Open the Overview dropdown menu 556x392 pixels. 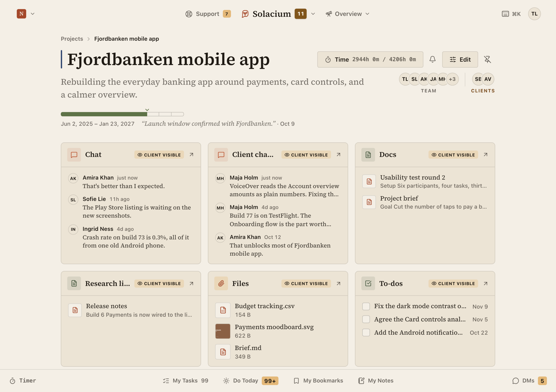(347, 14)
